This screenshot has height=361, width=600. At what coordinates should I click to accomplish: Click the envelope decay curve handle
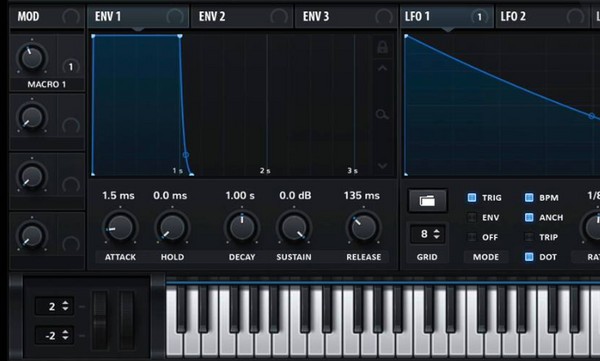tap(186, 155)
